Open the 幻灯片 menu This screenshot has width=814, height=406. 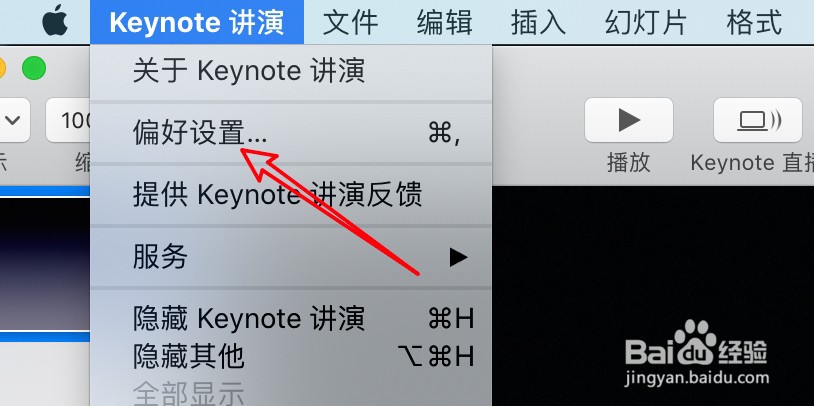point(645,22)
